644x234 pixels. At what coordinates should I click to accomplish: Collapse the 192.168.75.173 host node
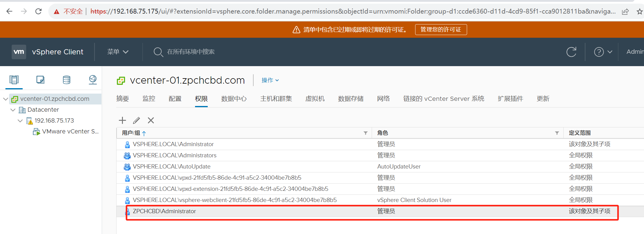click(x=20, y=121)
